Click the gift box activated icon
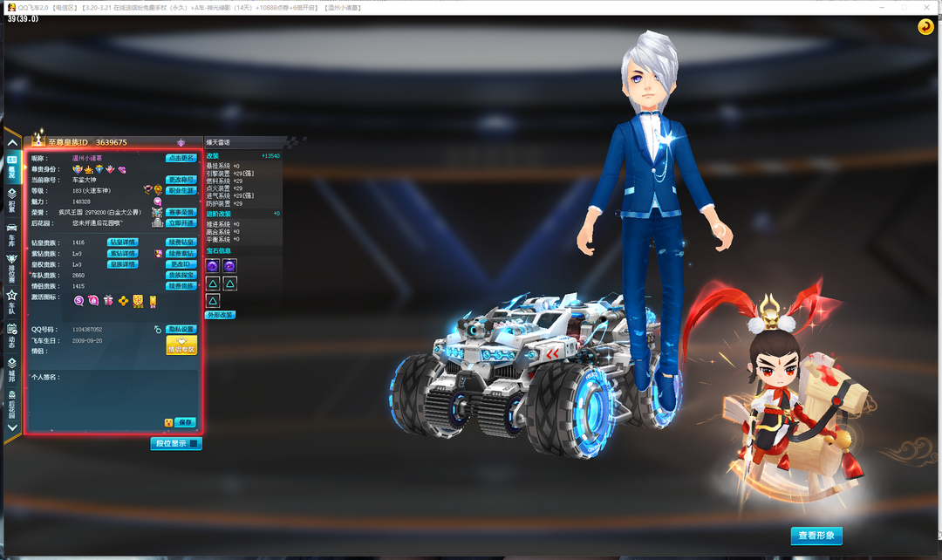The height and width of the screenshot is (560, 942). pos(108,300)
